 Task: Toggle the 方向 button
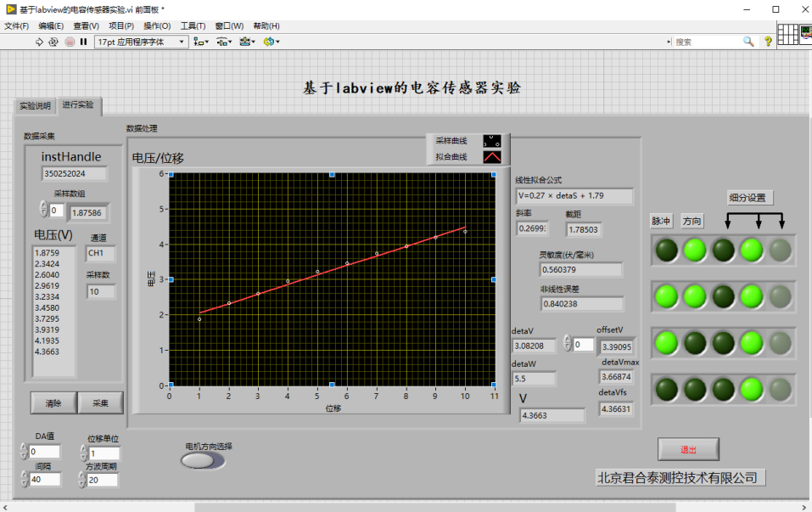tap(692, 222)
